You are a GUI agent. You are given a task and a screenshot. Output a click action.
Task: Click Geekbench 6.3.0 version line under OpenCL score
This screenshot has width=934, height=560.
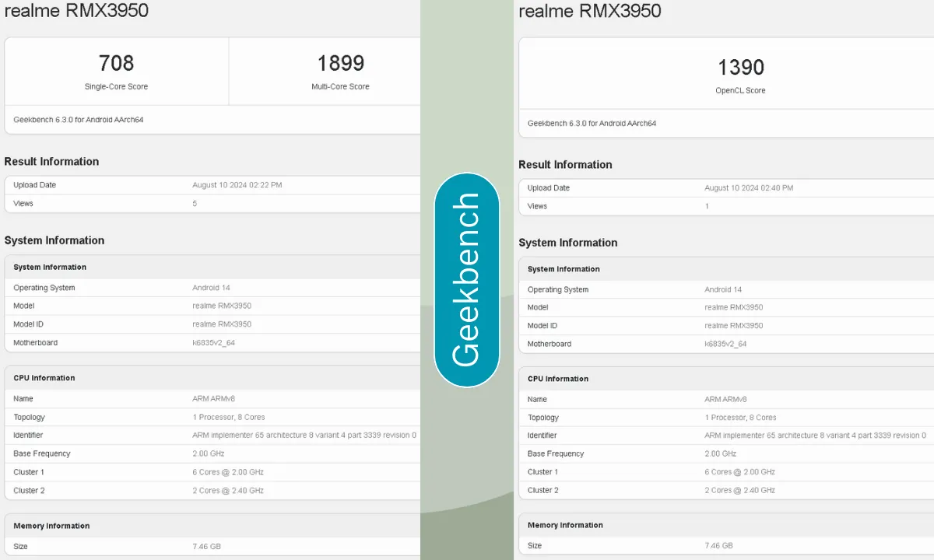(592, 123)
